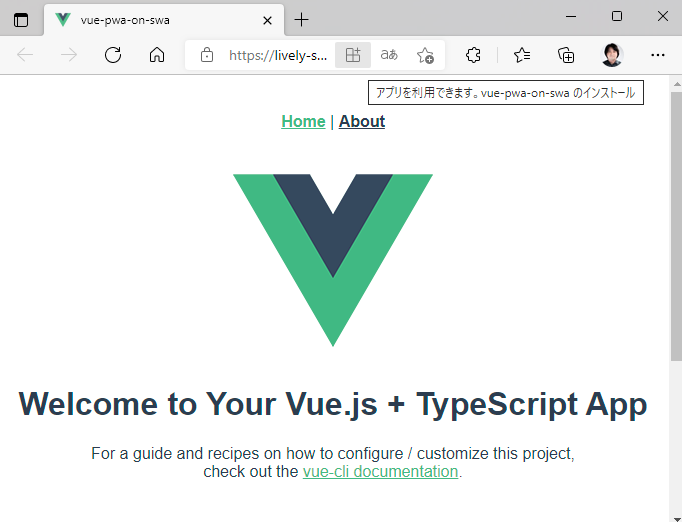682x522 pixels.
Task: Install the vue-pwa-on-swa app icon
Action: pos(353,55)
